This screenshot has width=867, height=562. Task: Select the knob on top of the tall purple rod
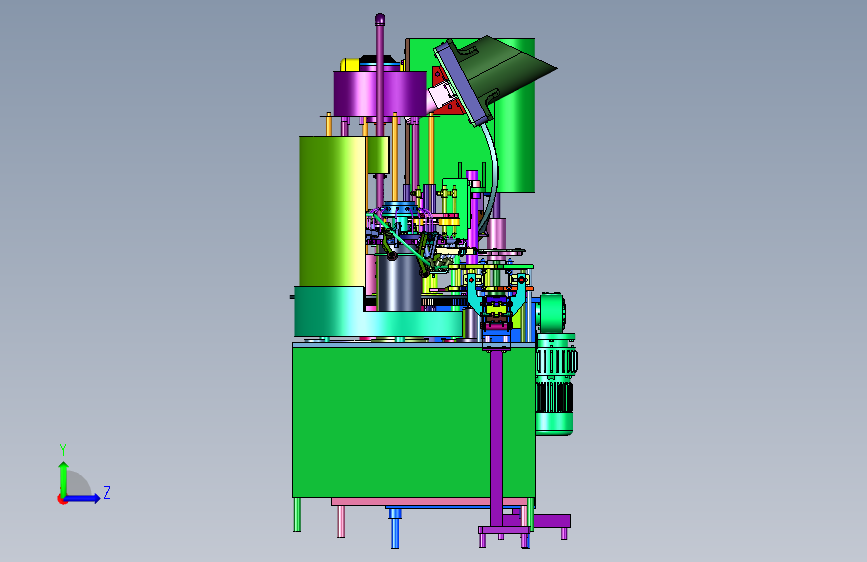pos(379,19)
